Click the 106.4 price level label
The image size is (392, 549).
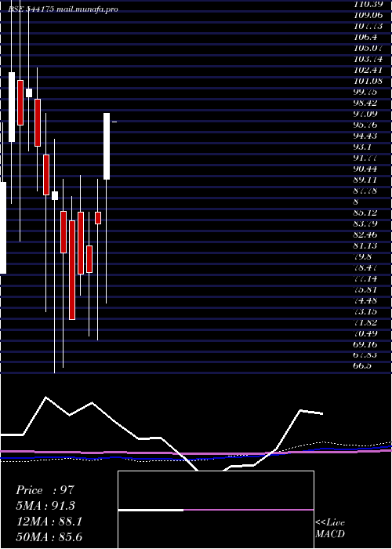(x=365, y=37)
